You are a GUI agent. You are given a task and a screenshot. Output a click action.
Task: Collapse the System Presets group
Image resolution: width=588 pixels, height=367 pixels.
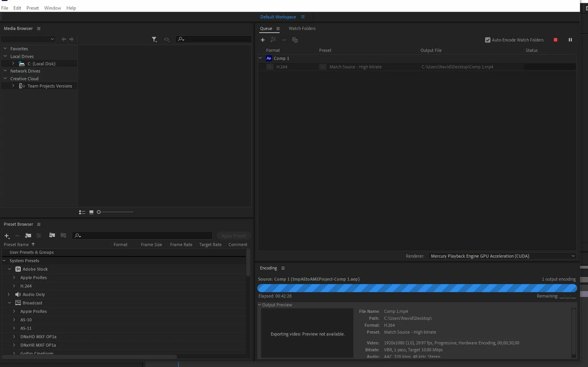5,261
